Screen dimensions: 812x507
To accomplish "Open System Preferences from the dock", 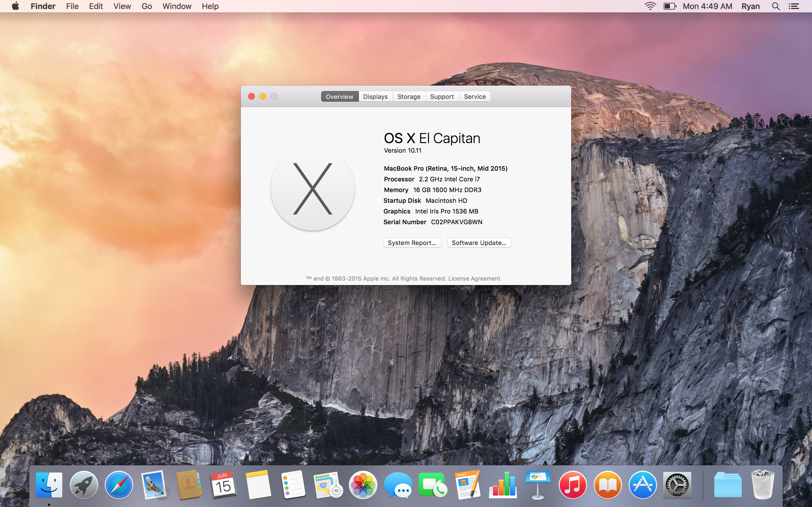I will pos(677,485).
